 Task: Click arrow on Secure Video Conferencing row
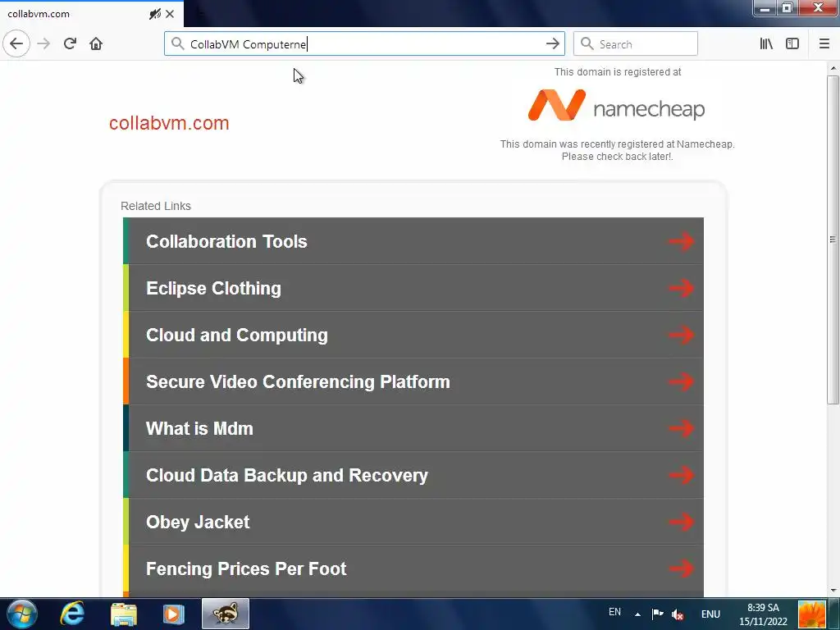[x=682, y=381]
